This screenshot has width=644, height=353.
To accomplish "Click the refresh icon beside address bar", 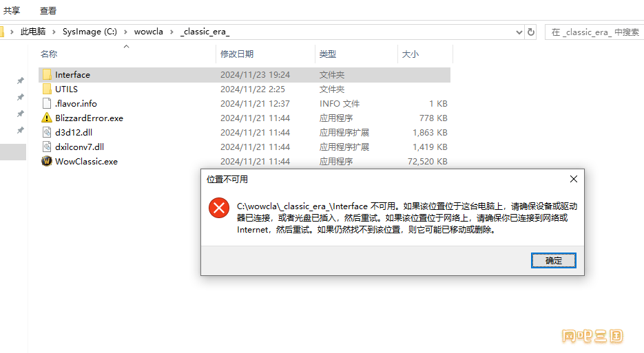I will point(531,32).
